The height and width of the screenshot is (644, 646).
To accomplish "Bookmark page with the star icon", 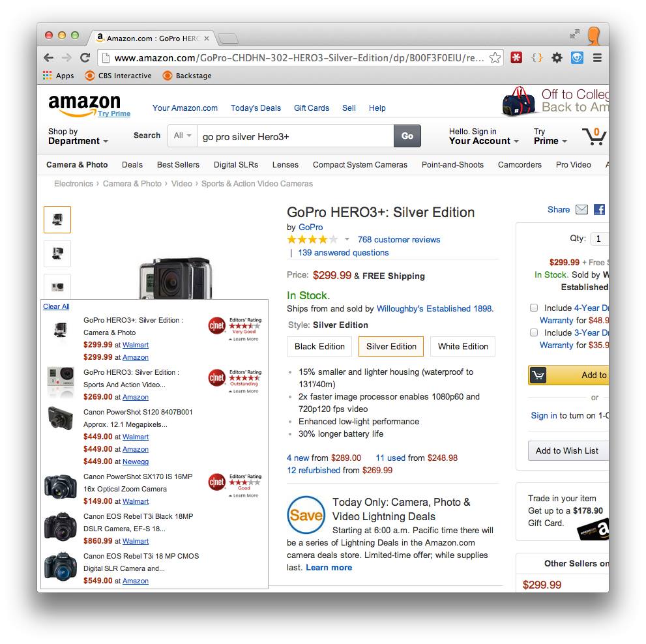I will 495,57.
